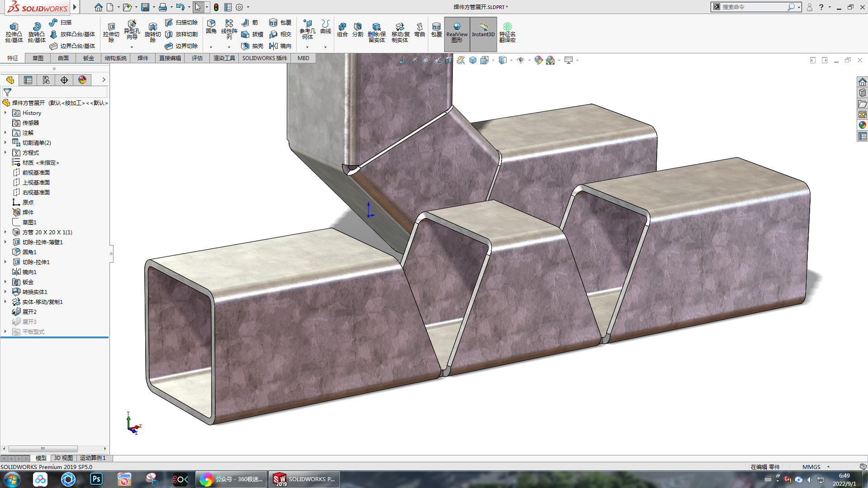Click the Edit Appearance color-ball icon in view toolbar
The height and width of the screenshot is (488, 868).
tap(538, 60)
